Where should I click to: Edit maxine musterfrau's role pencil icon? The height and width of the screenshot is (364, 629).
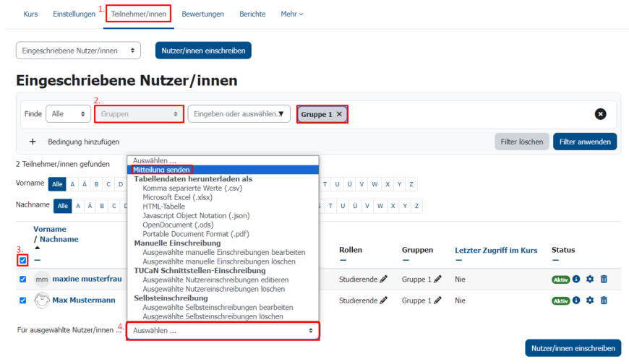pos(384,279)
